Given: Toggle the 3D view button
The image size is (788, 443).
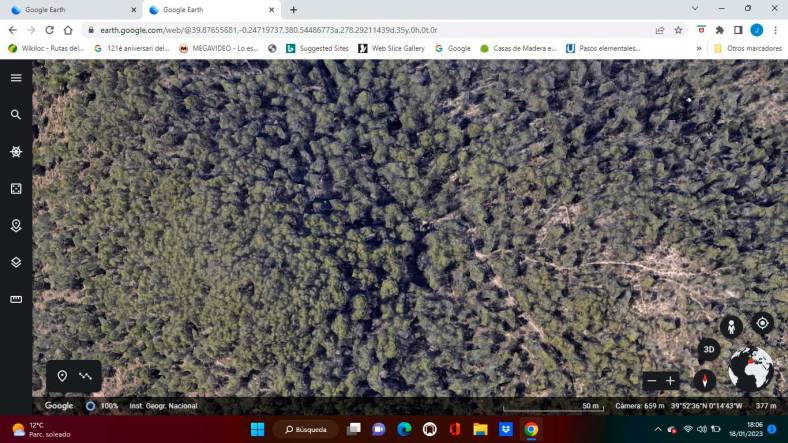Looking at the screenshot, I should 709,350.
